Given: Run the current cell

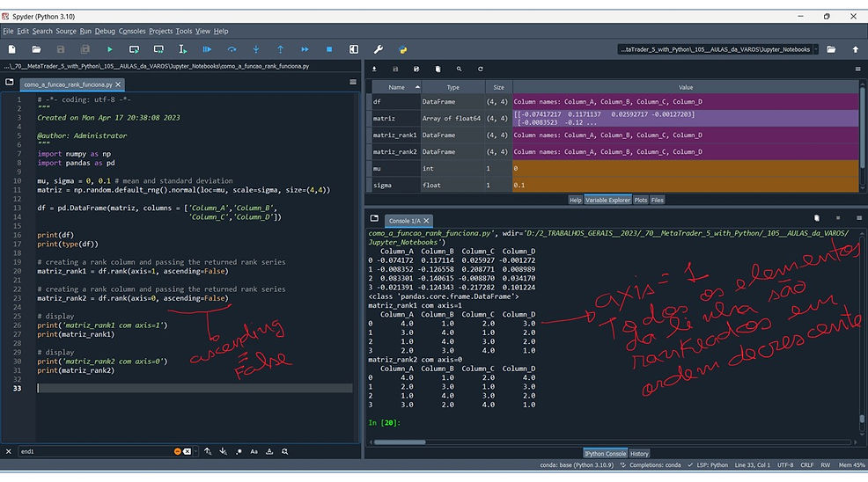Looking at the screenshot, I should pyautogui.click(x=134, y=49).
